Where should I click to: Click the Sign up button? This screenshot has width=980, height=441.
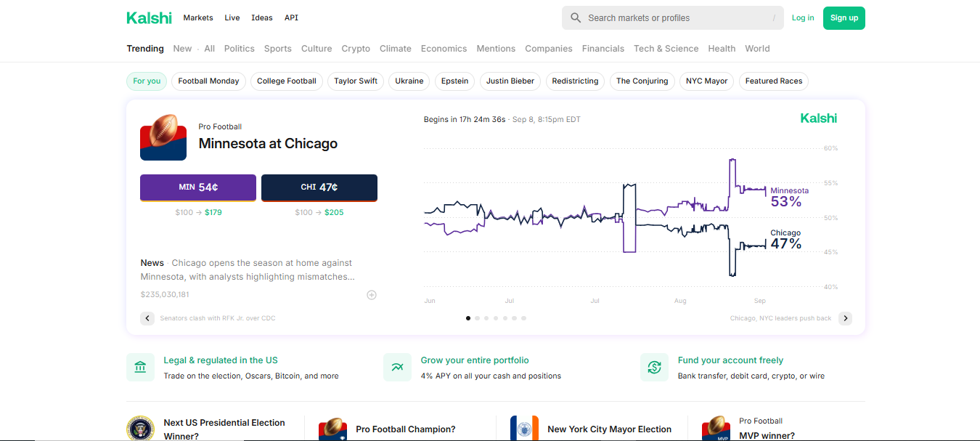tap(844, 18)
